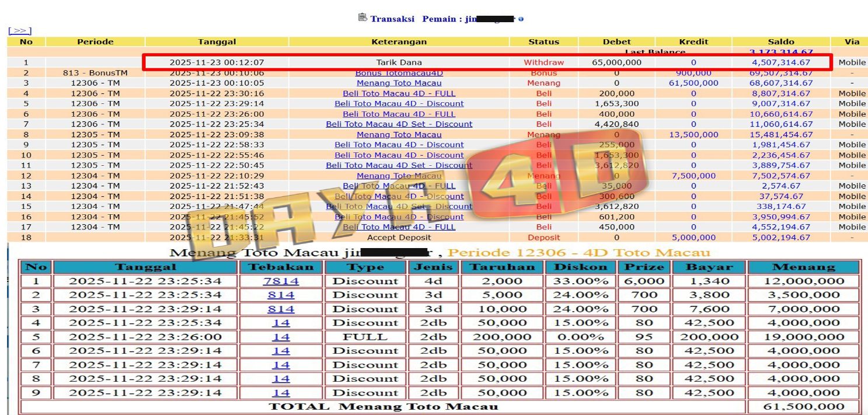Click the Tarik Dana withdraw row description
The height and width of the screenshot is (415, 868).
click(x=399, y=62)
